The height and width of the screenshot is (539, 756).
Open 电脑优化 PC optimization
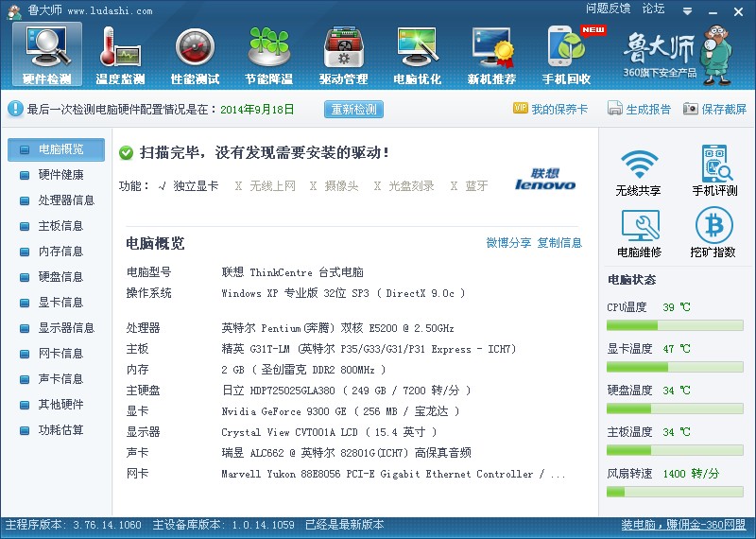tap(418, 56)
